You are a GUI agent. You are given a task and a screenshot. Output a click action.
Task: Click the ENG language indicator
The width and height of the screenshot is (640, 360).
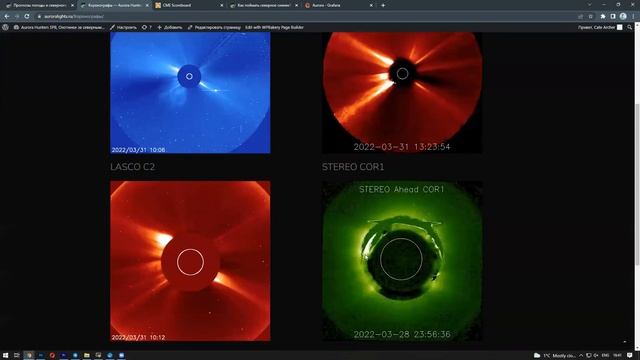pyautogui.click(x=605, y=356)
